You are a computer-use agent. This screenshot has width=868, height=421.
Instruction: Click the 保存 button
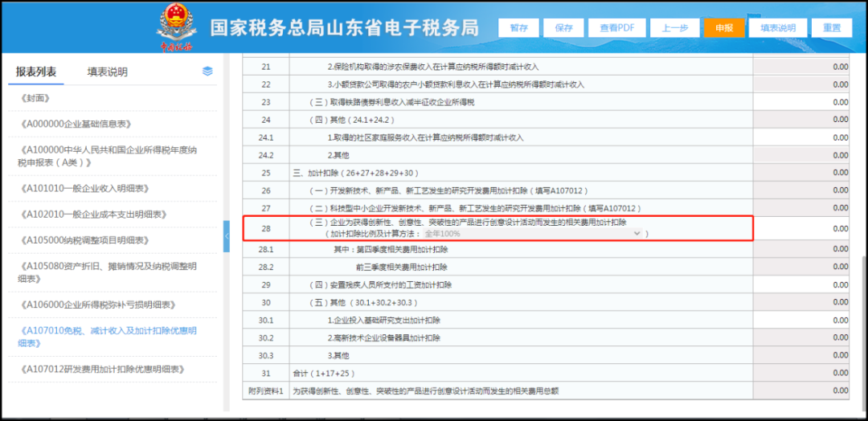click(x=563, y=27)
